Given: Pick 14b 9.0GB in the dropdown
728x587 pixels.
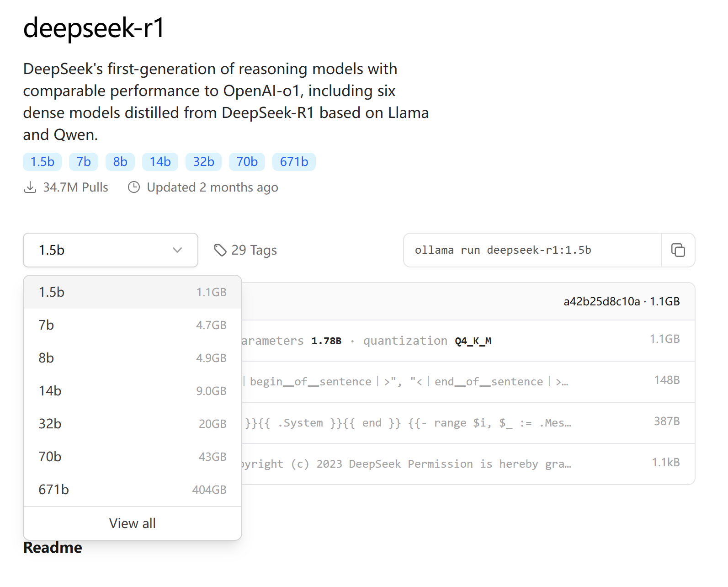Looking at the screenshot, I should 133,391.
